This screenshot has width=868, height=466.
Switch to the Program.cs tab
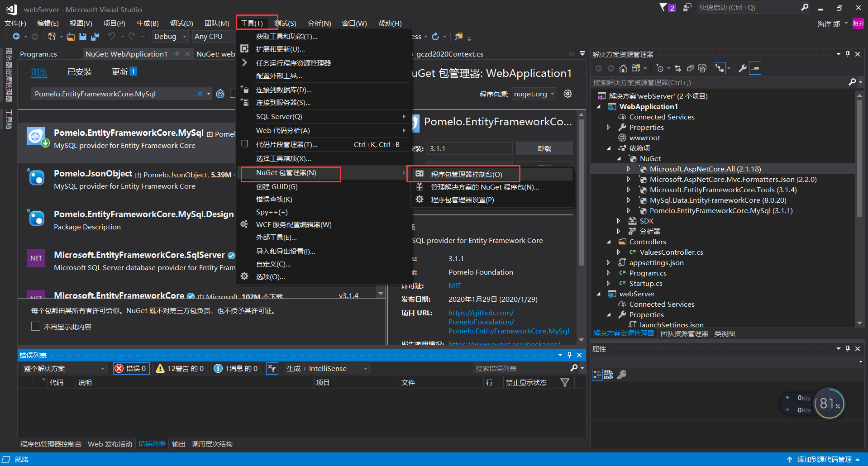pyautogui.click(x=38, y=54)
